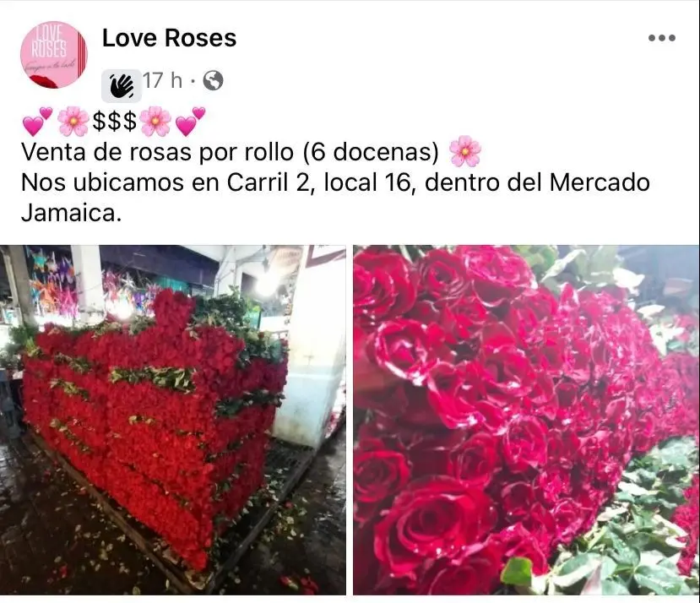Image resolution: width=700 pixels, height=603 pixels.
Task: Click the 'Venta de rosas por rollo' text
Action: [158, 152]
